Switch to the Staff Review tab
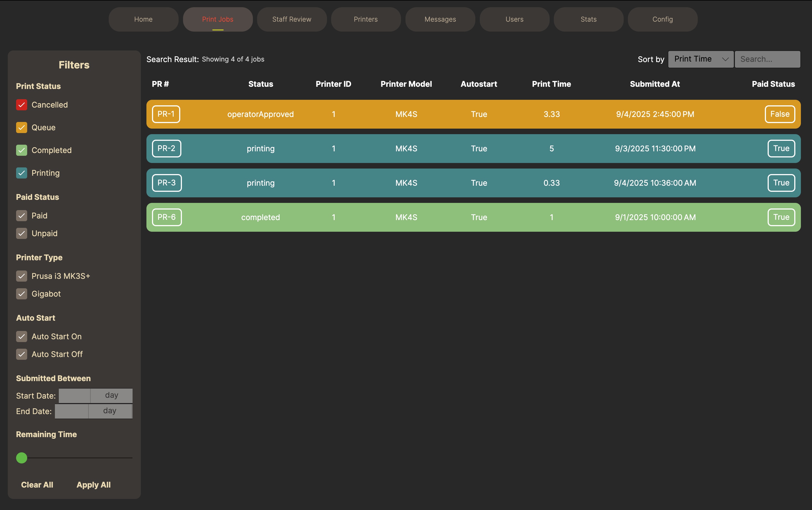This screenshot has width=812, height=510. (292, 19)
